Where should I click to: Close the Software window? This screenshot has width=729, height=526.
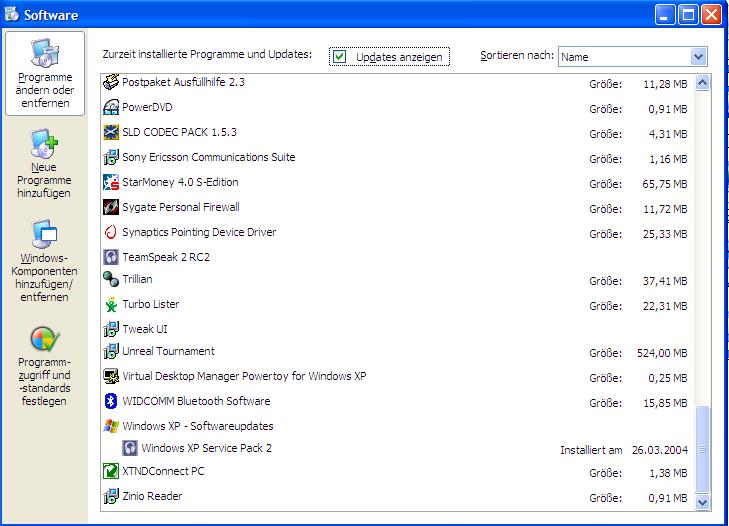coord(711,15)
